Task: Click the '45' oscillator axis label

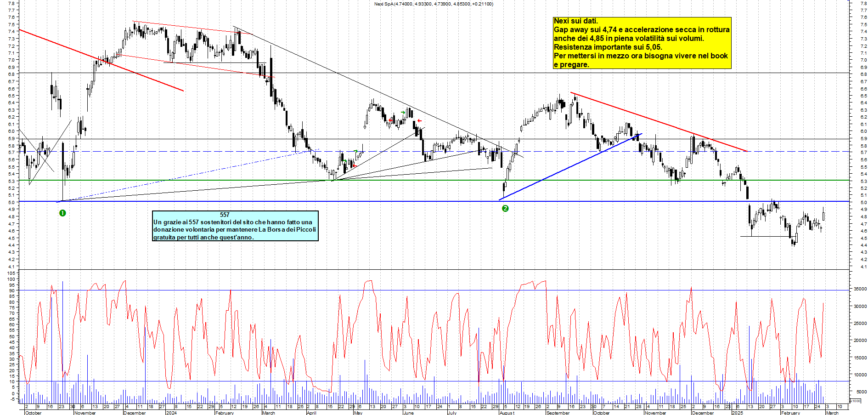Action: point(12,342)
